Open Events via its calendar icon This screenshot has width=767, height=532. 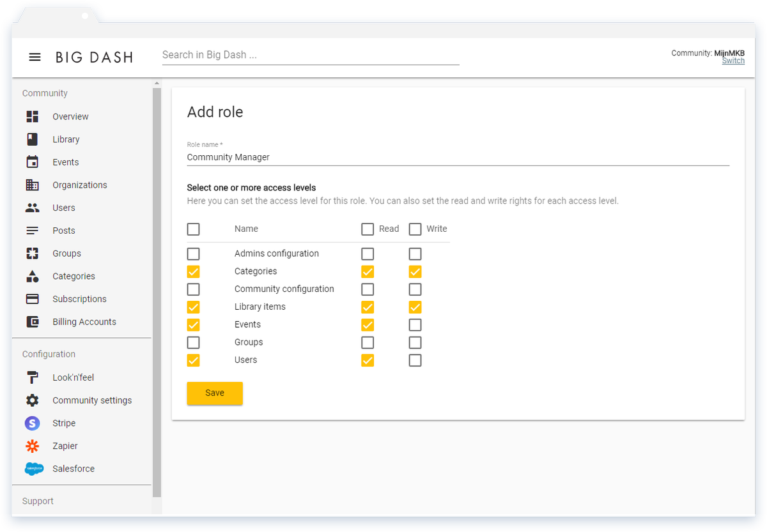[x=33, y=162]
